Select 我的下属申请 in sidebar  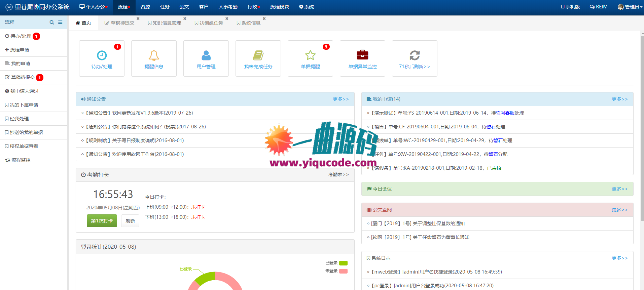[34, 105]
